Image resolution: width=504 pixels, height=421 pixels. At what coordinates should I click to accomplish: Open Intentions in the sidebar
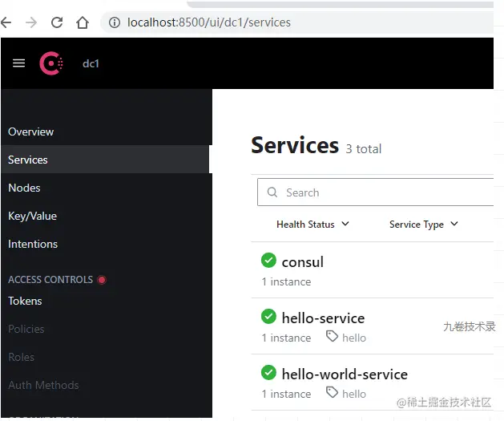point(106,244)
